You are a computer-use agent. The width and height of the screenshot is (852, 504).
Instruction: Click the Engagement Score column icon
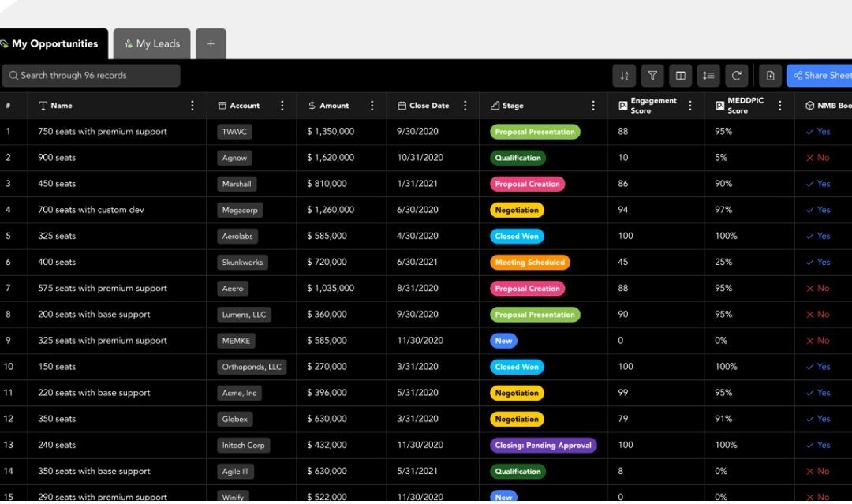point(622,106)
